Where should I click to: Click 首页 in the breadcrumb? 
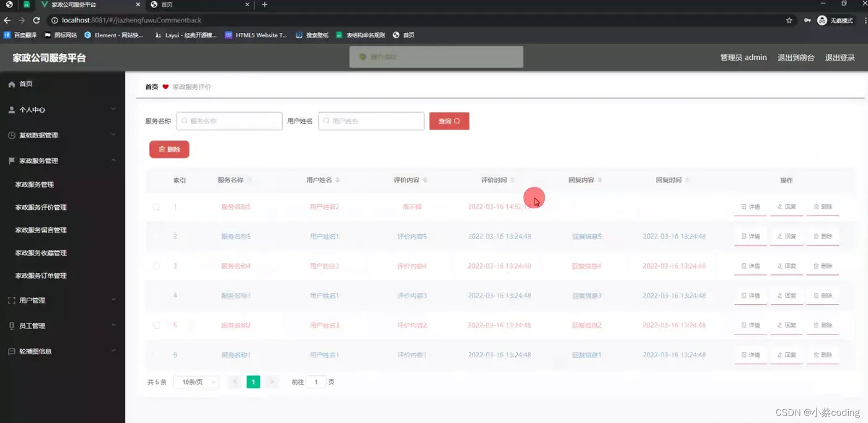(151, 87)
